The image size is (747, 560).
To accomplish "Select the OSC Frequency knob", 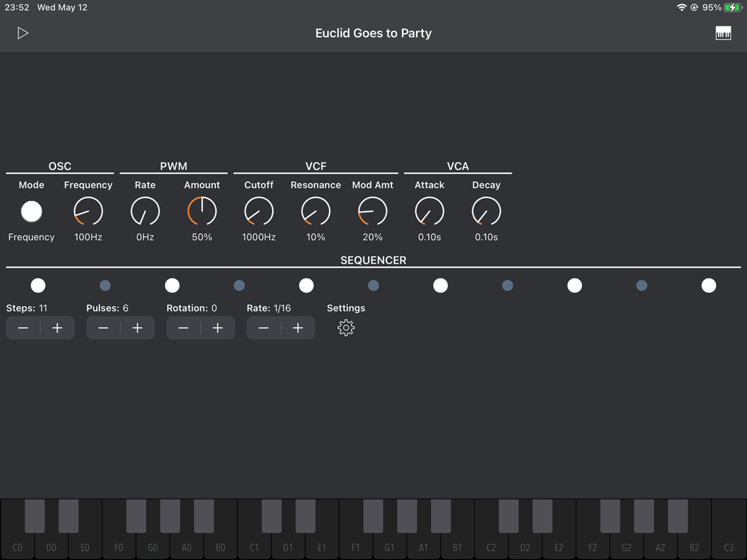I will [x=88, y=212].
